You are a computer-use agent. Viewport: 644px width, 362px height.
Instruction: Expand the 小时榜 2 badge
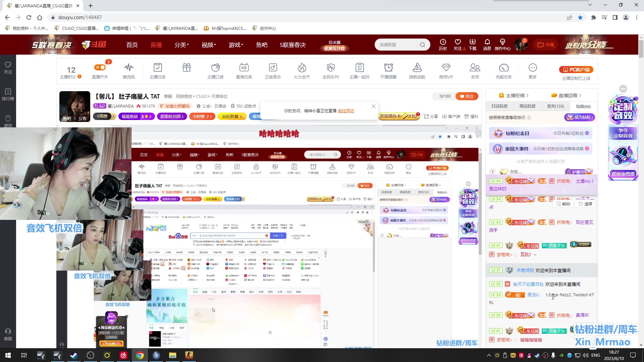[x=202, y=116]
